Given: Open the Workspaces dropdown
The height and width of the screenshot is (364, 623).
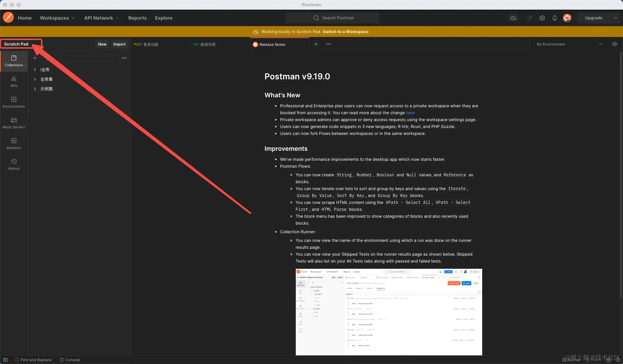Looking at the screenshot, I should click(57, 18).
